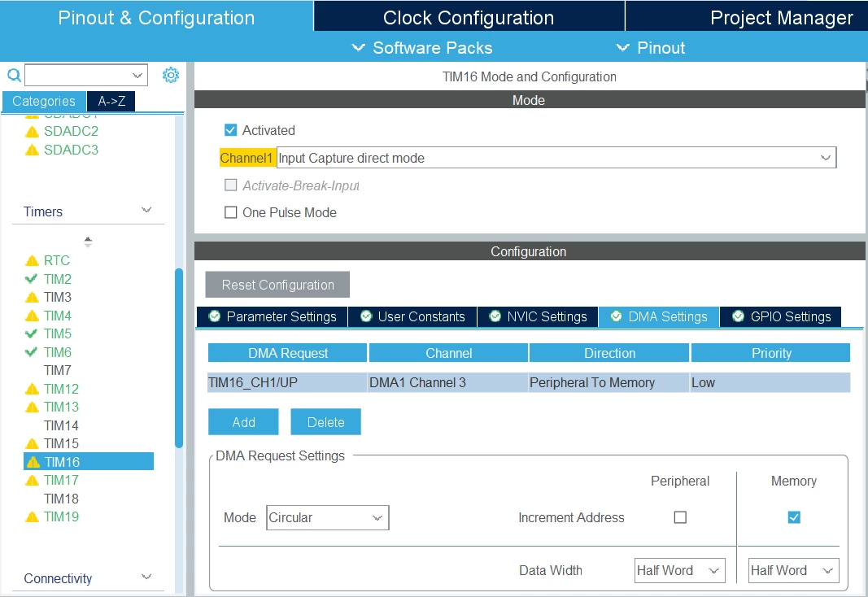Uncheck the Activated checkbox
This screenshot has width=868, height=597.
coord(231,130)
